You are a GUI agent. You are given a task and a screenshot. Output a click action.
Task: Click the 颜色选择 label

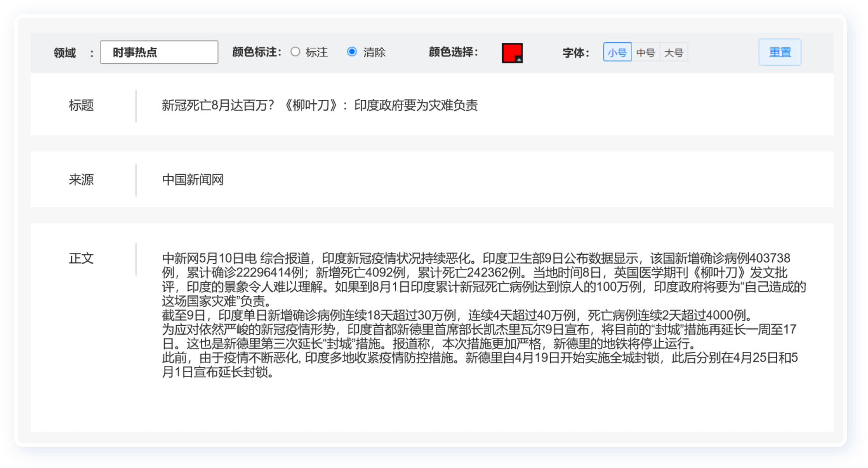453,53
